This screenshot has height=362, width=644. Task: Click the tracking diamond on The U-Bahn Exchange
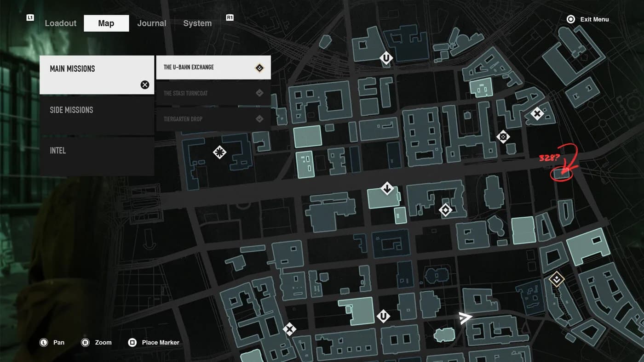click(259, 68)
